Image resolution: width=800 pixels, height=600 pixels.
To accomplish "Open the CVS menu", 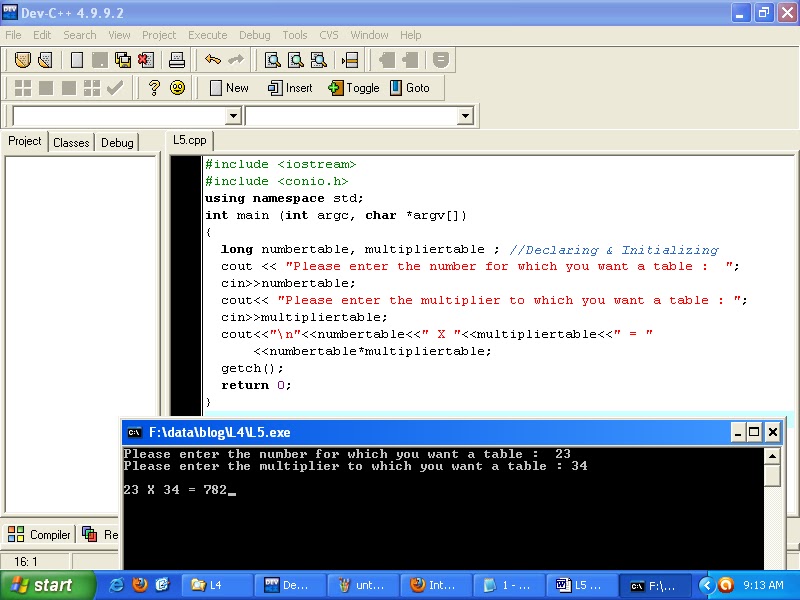I will (329, 35).
